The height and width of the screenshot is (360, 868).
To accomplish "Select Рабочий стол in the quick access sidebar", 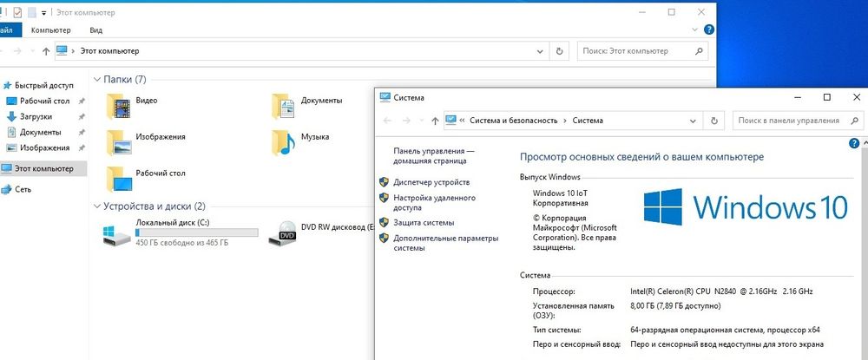I will (x=45, y=101).
